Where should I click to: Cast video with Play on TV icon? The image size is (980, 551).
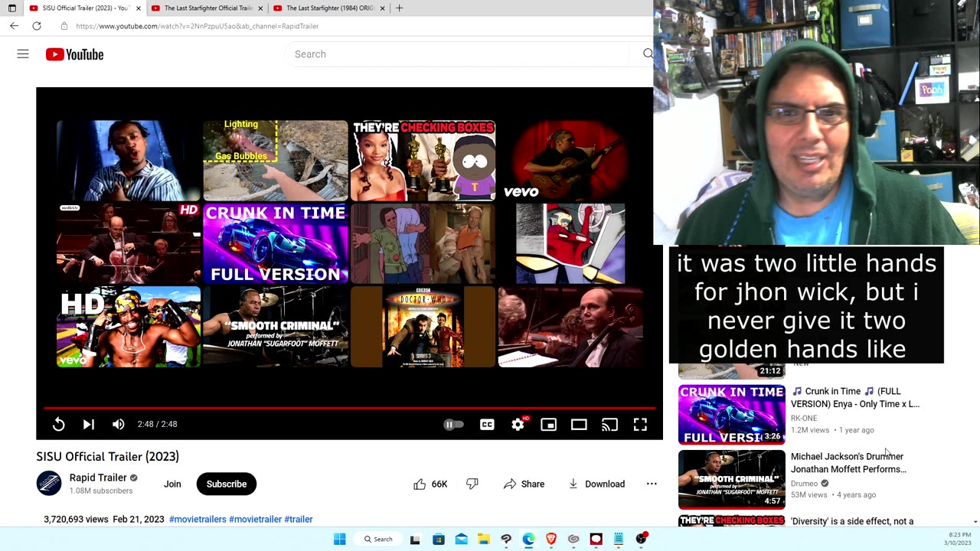[x=609, y=425]
